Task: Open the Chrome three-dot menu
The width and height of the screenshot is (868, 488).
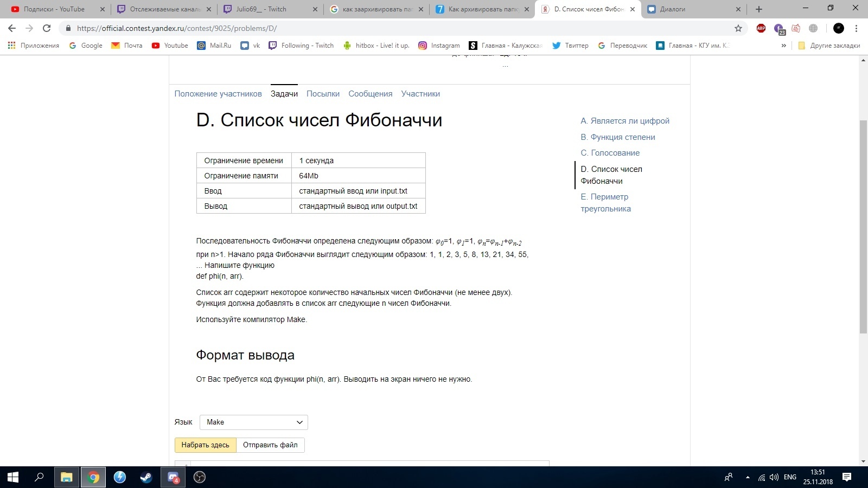Action: (x=857, y=28)
